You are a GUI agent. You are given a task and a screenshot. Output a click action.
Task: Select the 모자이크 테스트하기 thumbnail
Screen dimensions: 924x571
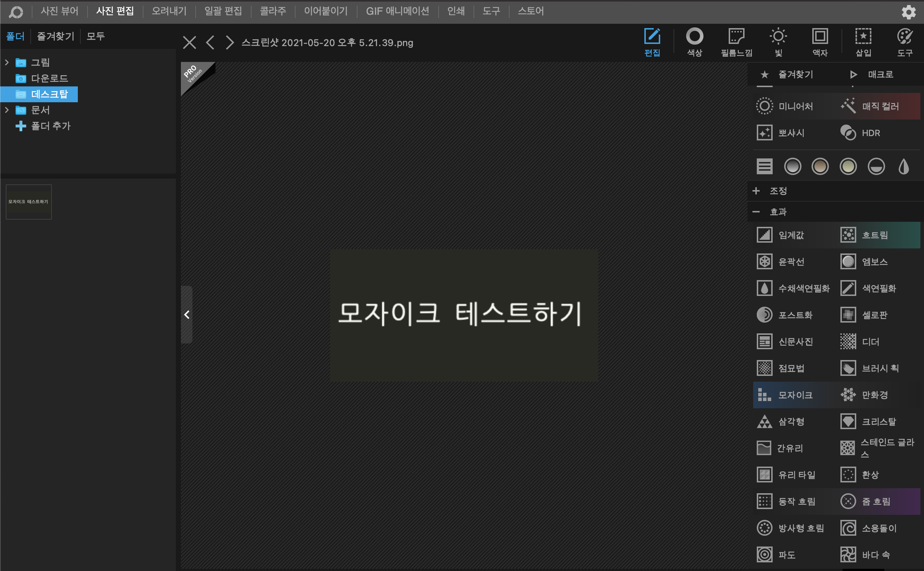[x=29, y=202]
